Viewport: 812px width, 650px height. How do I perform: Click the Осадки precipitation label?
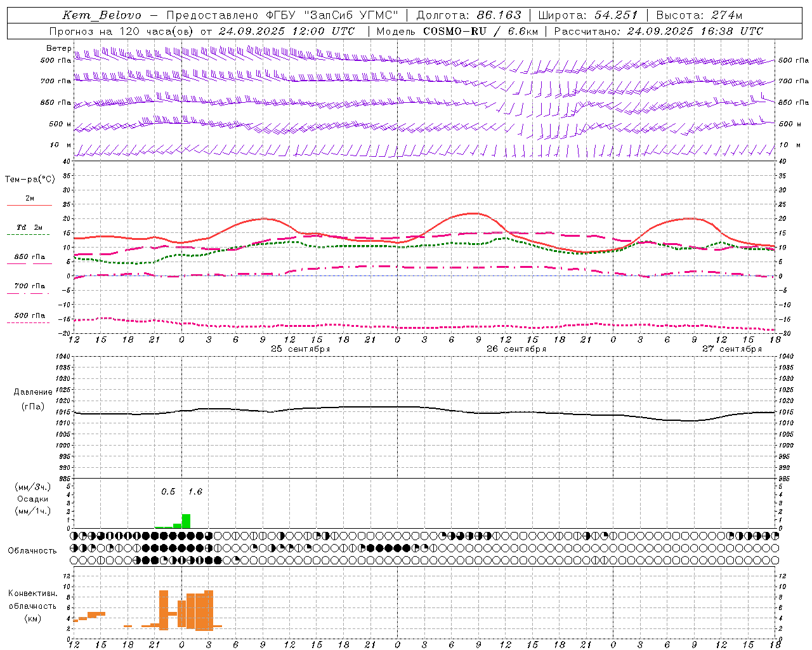pos(32,500)
